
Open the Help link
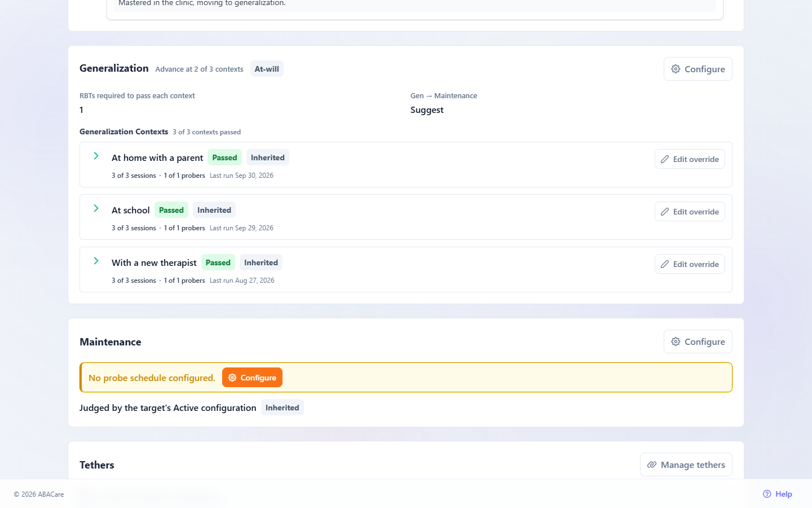pyautogui.click(x=778, y=494)
